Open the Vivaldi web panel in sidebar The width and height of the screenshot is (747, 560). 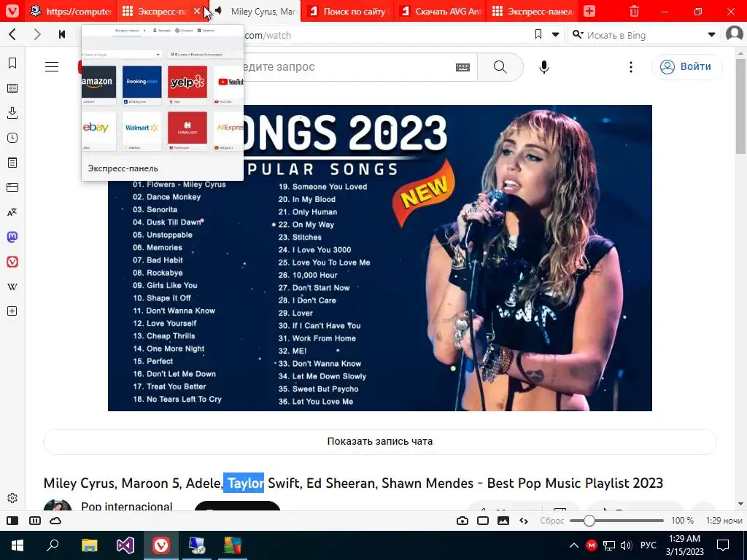point(12,262)
